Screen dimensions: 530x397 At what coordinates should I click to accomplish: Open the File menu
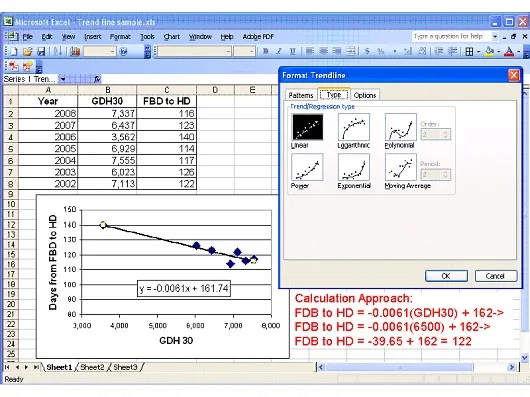(27, 36)
